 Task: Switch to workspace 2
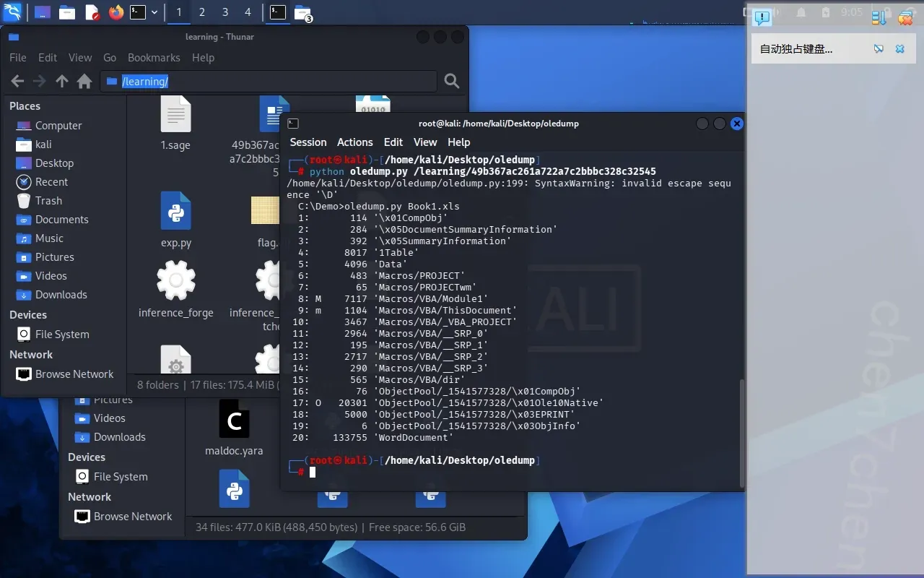(x=201, y=12)
